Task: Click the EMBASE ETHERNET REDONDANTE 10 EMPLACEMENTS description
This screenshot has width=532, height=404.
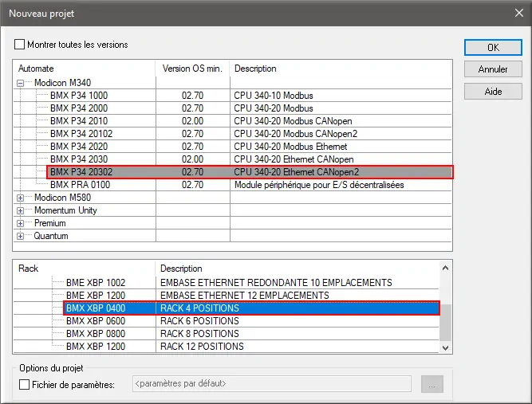Action: [276, 283]
